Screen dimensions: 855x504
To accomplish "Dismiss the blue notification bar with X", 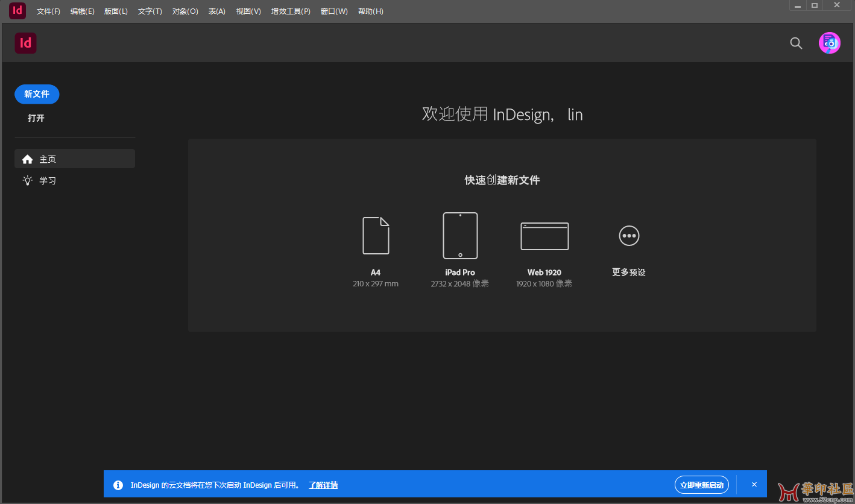I will pyautogui.click(x=754, y=485).
